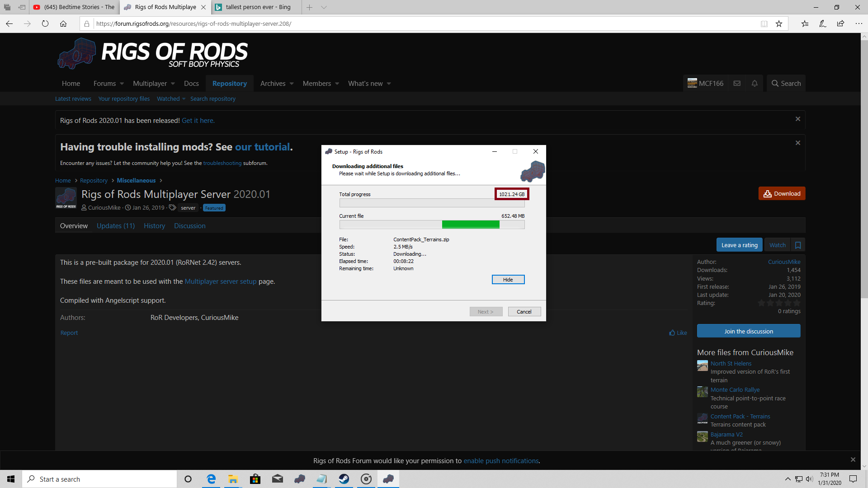868x488 pixels.
Task: Expand the Archives dropdown arrow
Action: coord(292,84)
